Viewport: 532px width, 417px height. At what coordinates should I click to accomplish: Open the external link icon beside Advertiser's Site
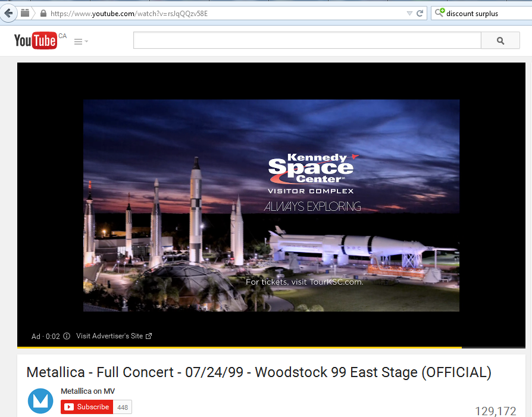(149, 336)
